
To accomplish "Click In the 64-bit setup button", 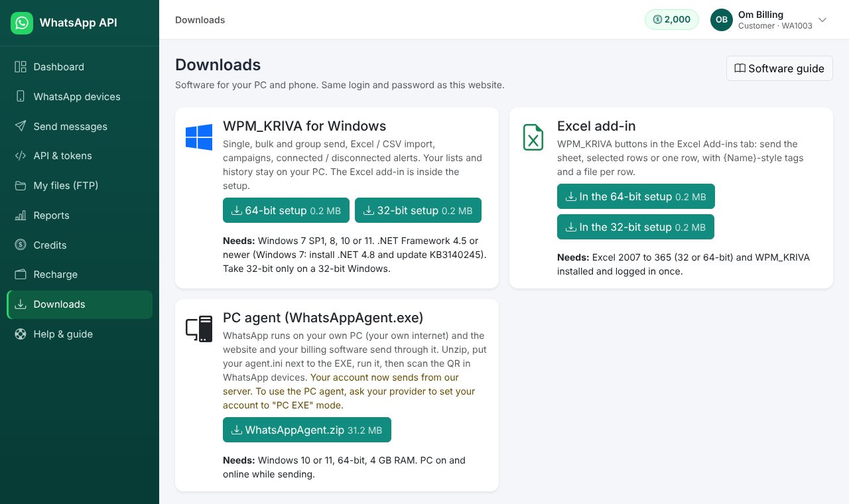I will tap(636, 196).
